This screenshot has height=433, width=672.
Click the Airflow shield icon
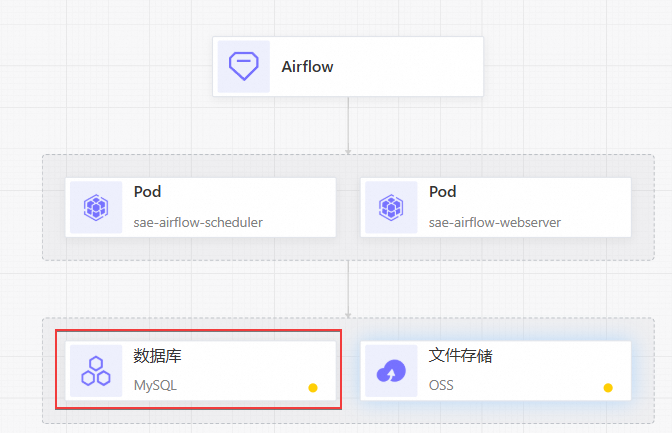(243, 66)
